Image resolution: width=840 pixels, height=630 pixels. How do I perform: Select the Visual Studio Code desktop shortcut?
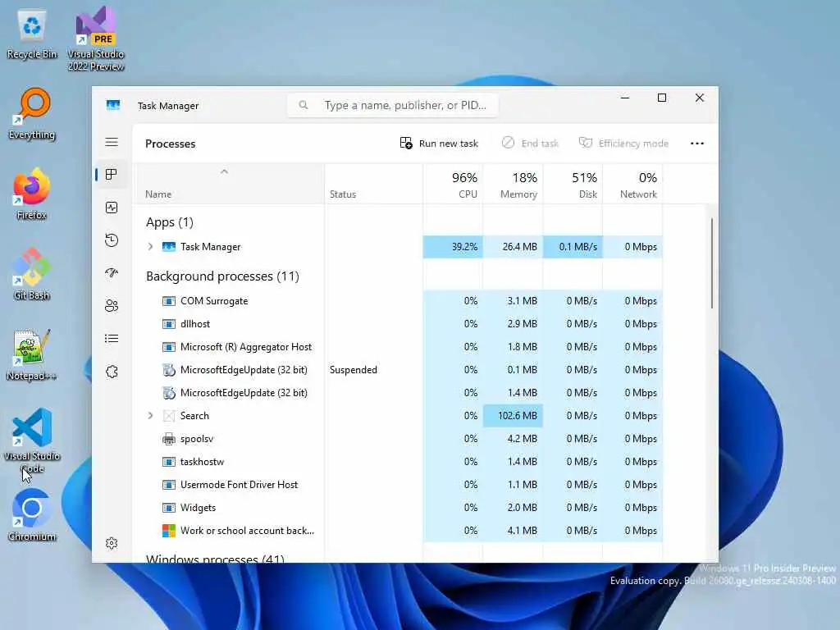pos(32,441)
